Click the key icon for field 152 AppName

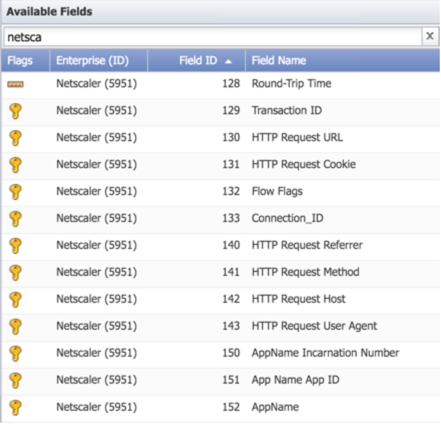click(15, 407)
